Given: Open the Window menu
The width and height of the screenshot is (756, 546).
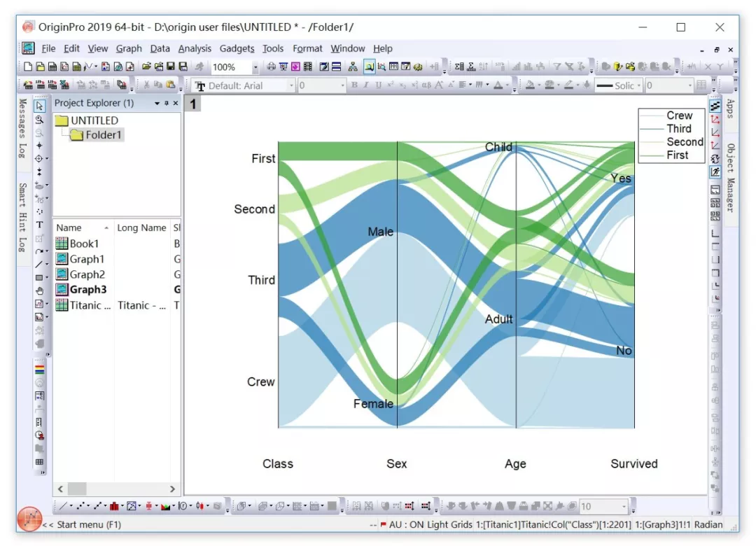Looking at the screenshot, I should coord(348,48).
